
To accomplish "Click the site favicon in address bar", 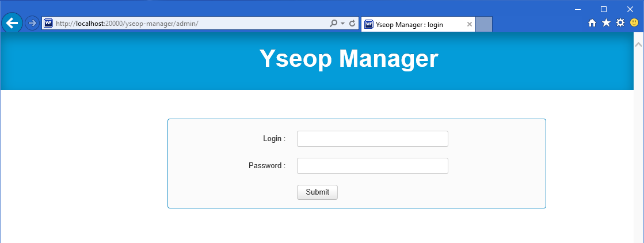I will point(48,24).
